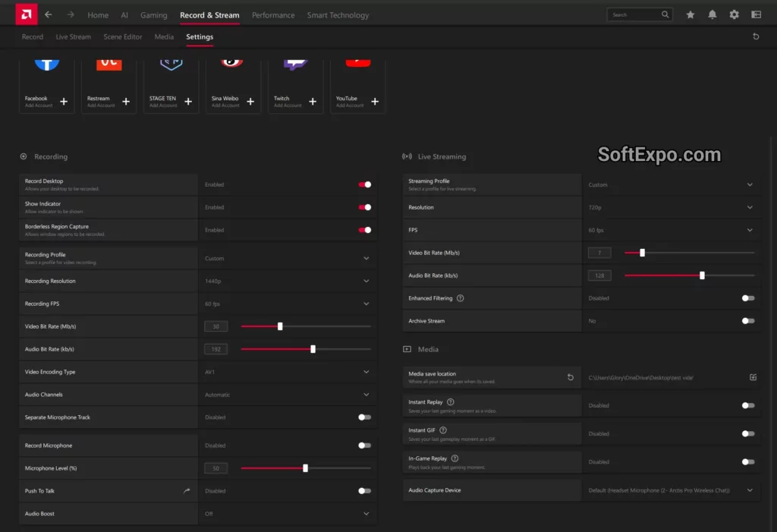Click the AMD Radeon logo
The image size is (777, 532).
tap(25, 14)
